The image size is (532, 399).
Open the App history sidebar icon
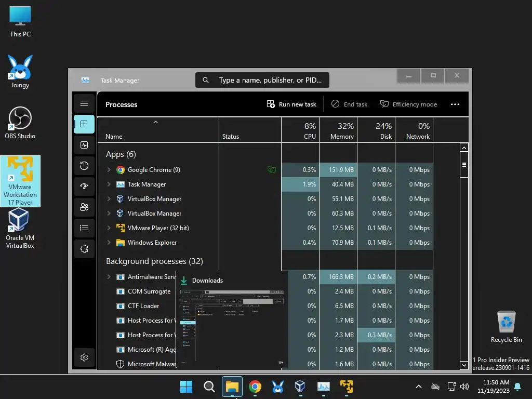click(84, 166)
